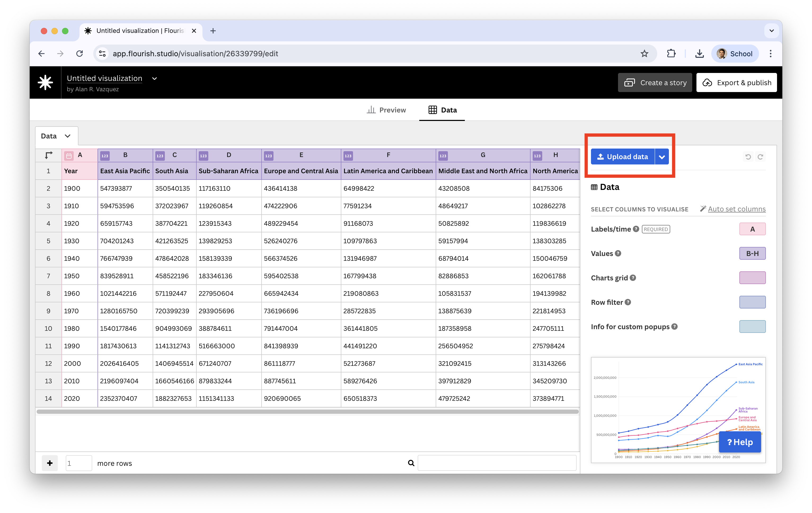Click the undo arrow icon
This screenshot has height=513, width=812.
pos(748,156)
